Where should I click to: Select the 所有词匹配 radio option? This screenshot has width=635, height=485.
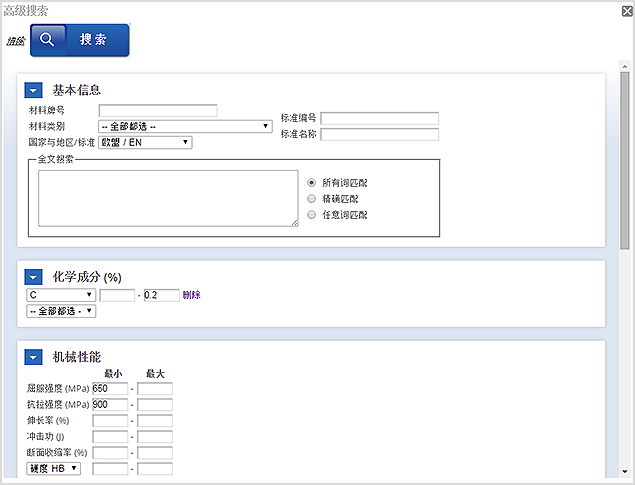coord(312,183)
